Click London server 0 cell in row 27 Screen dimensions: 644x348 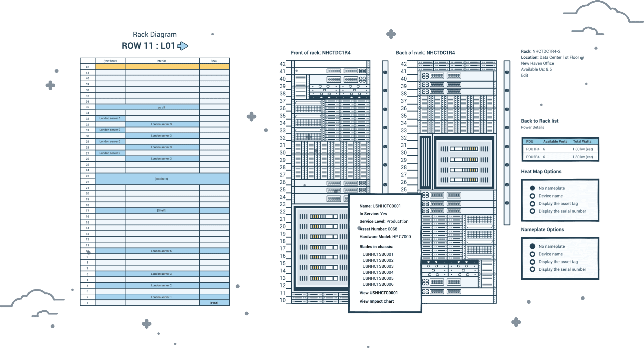(x=110, y=153)
